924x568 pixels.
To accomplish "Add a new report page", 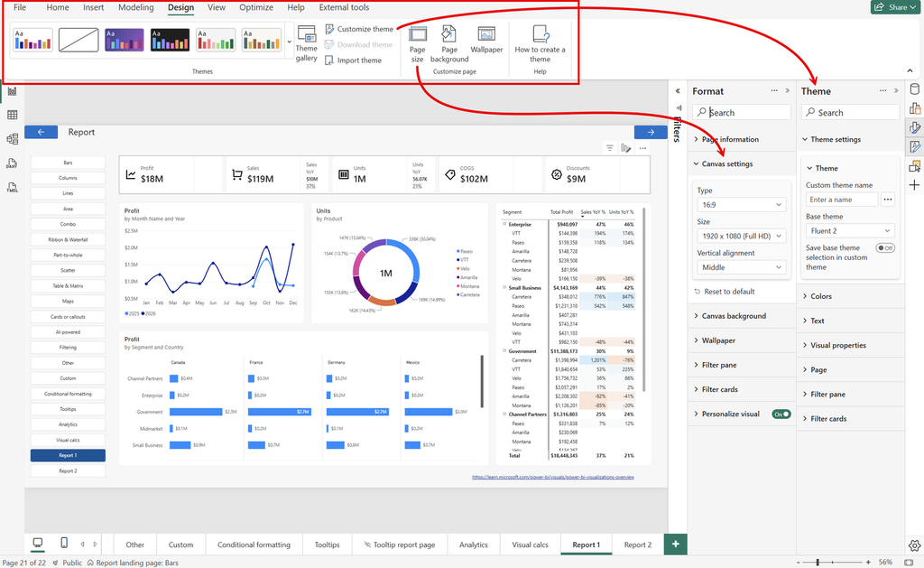I will click(x=675, y=544).
